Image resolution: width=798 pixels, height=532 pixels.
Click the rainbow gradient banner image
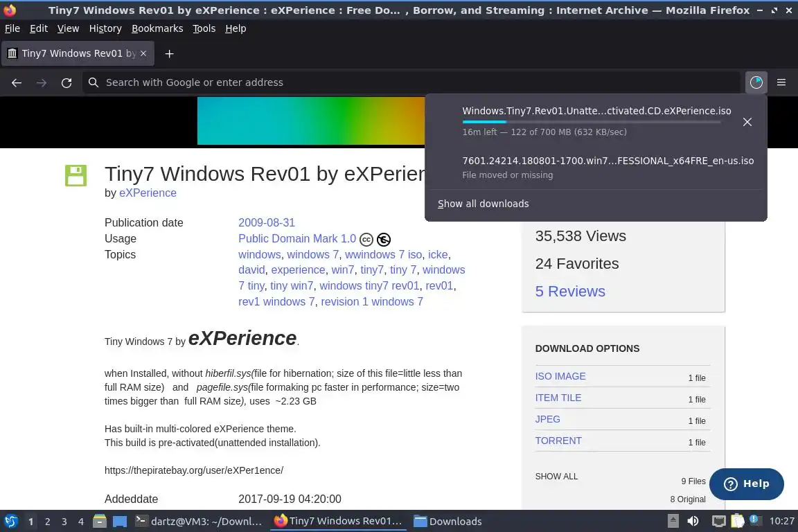311,121
